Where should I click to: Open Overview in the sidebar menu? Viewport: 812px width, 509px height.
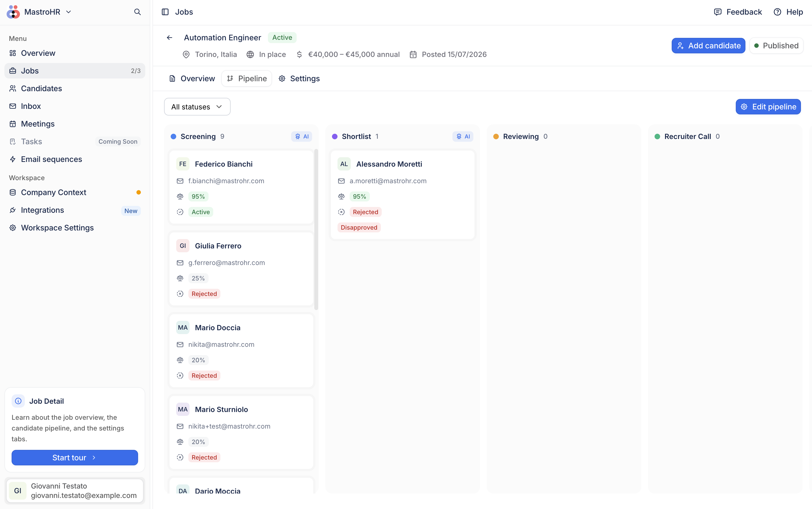(75, 53)
